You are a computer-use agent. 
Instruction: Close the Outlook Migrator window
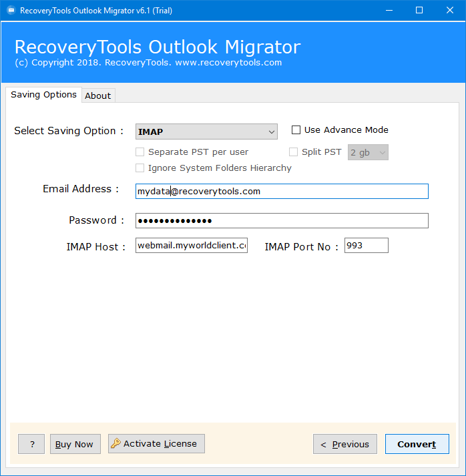tap(450, 10)
